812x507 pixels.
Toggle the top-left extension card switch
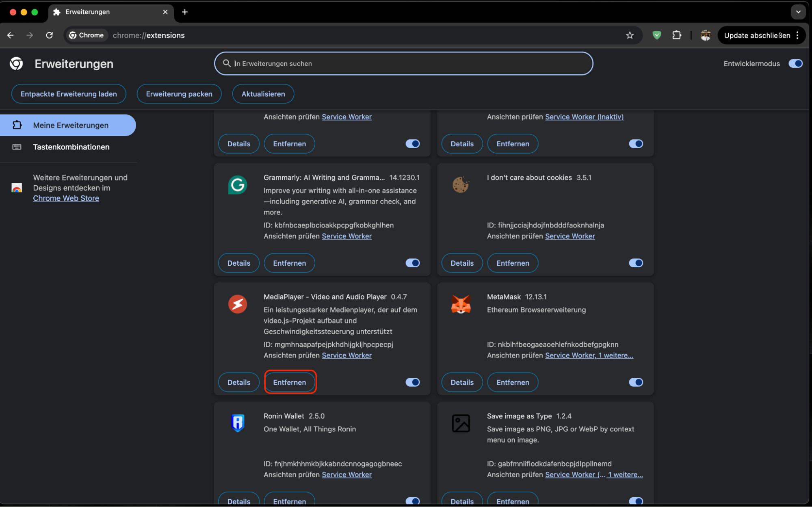413,144
